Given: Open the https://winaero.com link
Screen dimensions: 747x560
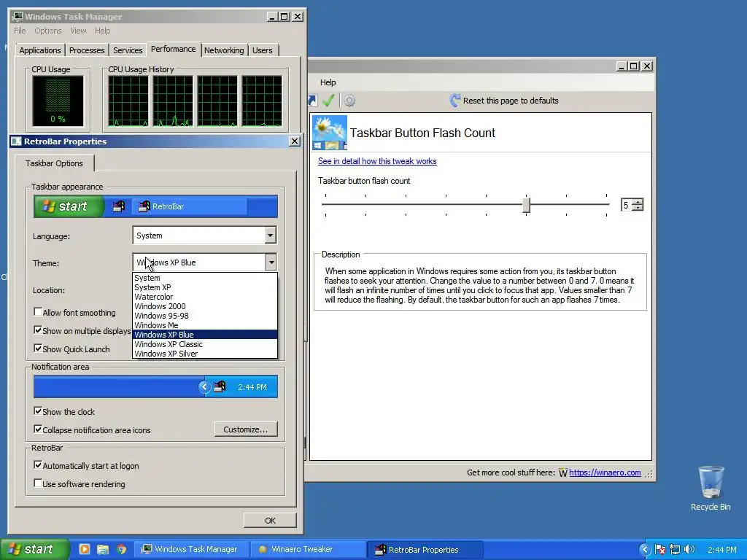Looking at the screenshot, I should click(605, 472).
